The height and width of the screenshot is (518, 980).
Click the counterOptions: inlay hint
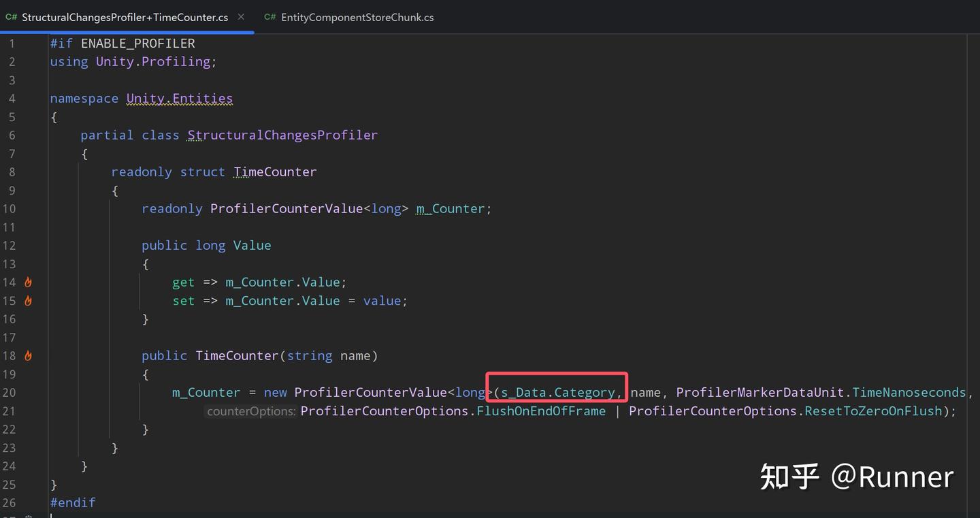click(x=251, y=411)
